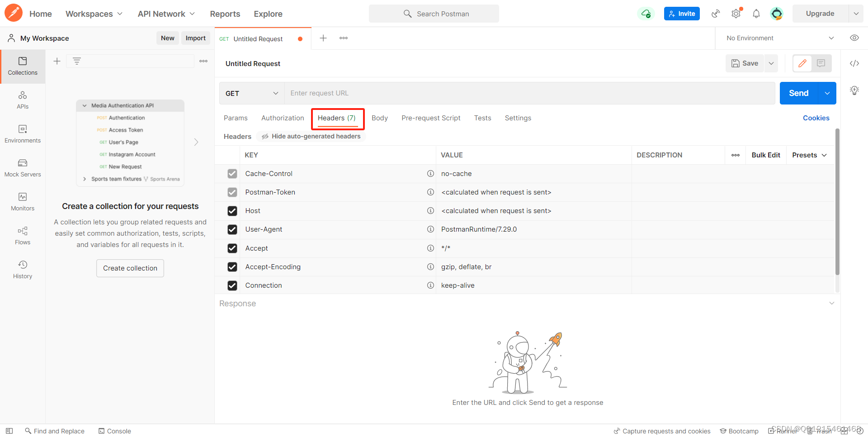Open the Workspaces dropdown menu
868x437 pixels.
click(94, 14)
